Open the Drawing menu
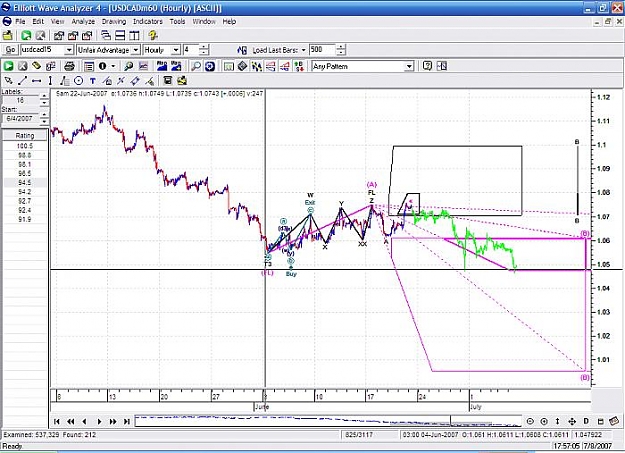The height and width of the screenshot is (453, 625). point(114,22)
